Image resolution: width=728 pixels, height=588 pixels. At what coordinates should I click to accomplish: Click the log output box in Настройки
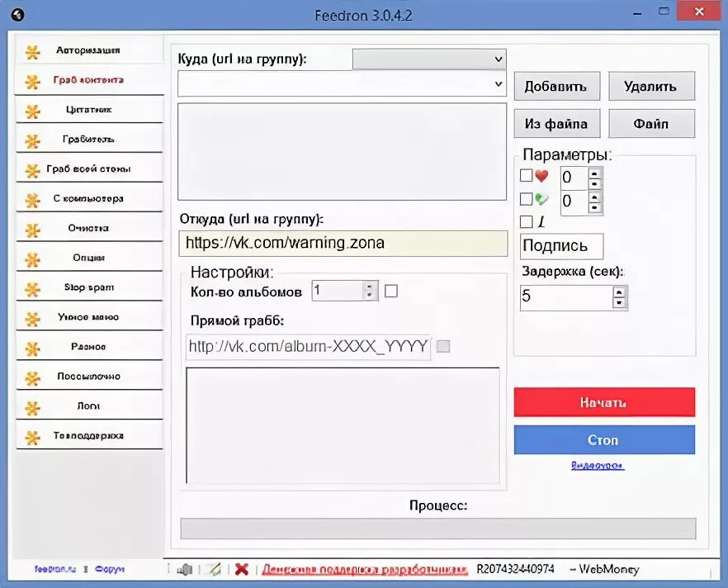point(343,425)
